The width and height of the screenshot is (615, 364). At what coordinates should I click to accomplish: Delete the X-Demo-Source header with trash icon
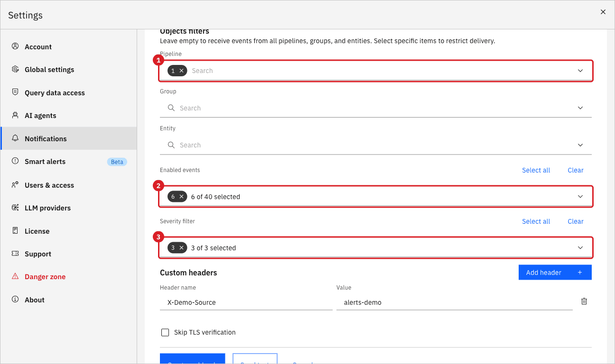coord(584,301)
